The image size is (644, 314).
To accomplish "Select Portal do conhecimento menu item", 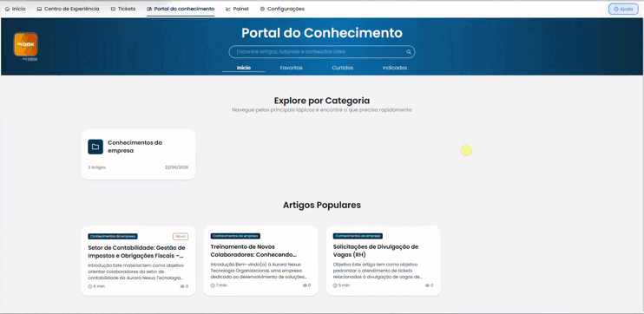I will click(181, 9).
